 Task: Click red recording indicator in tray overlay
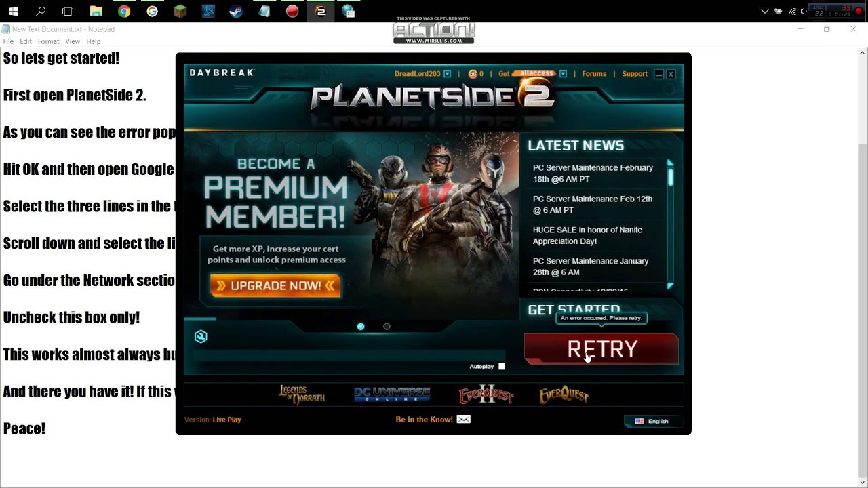(859, 12)
